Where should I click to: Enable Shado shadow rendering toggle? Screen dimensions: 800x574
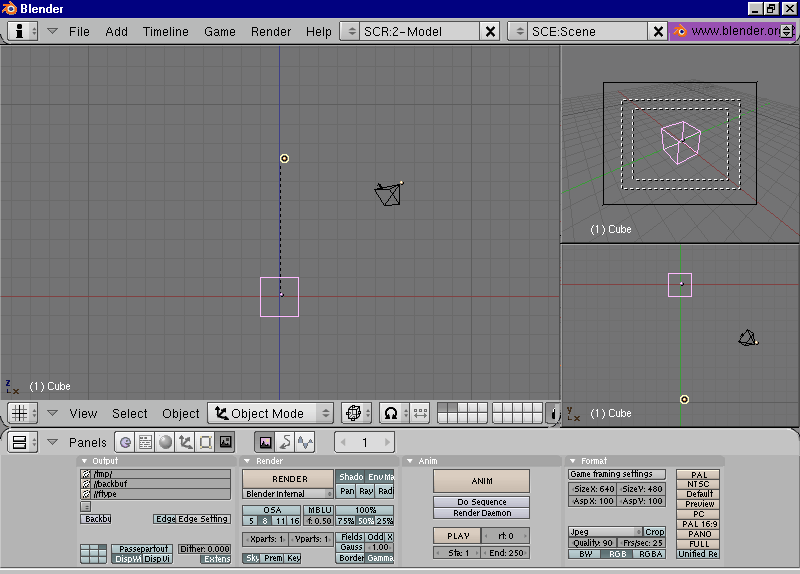(351, 477)
